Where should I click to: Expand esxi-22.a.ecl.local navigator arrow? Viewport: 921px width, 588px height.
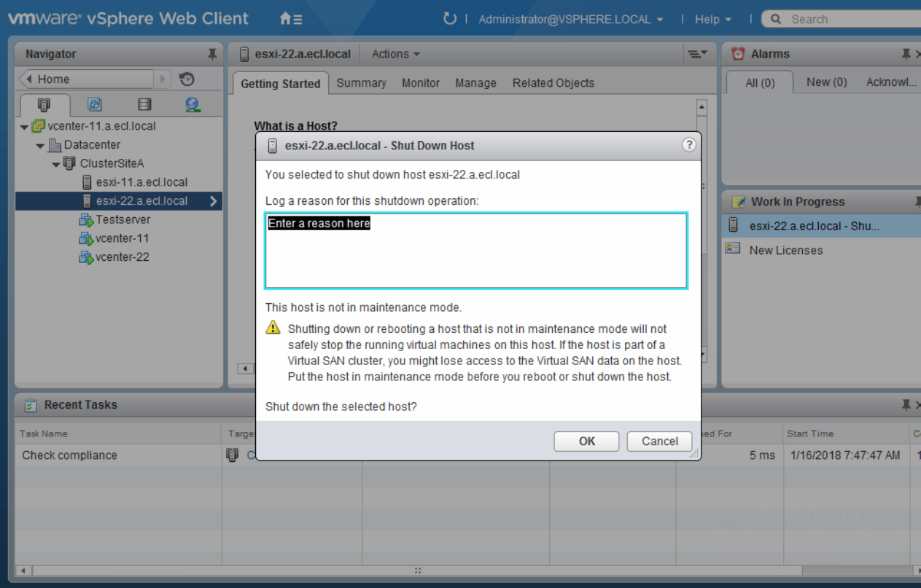click(213, 201)
